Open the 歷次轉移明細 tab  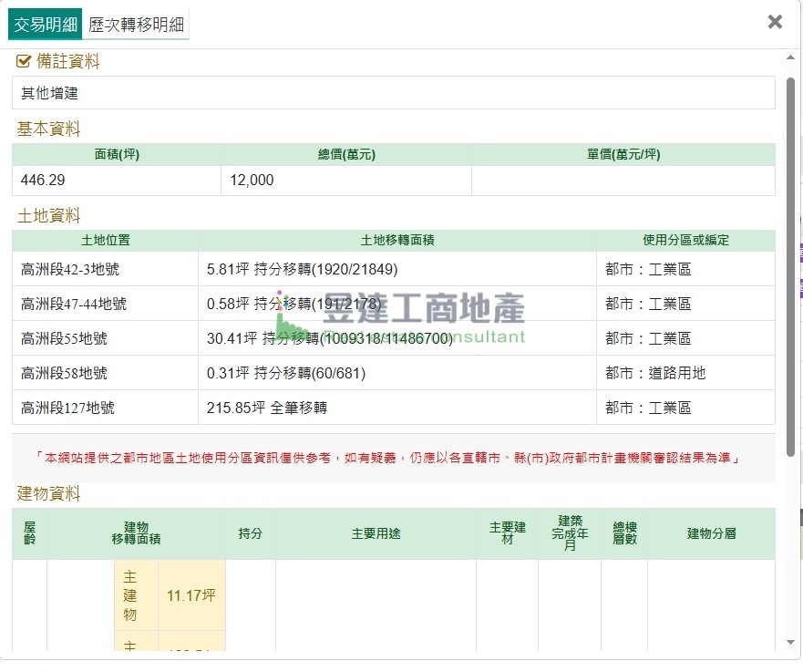pyautogui.click(x=136, y=25)
